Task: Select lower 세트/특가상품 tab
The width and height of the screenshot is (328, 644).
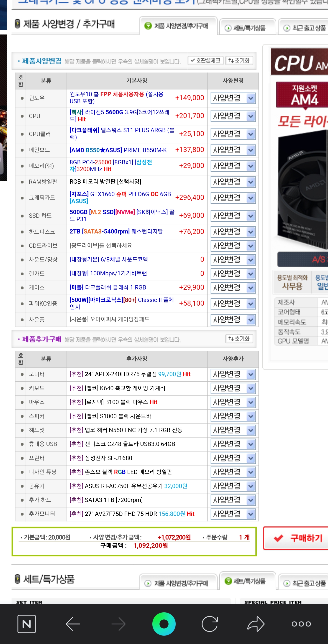Action: point(248,581)
